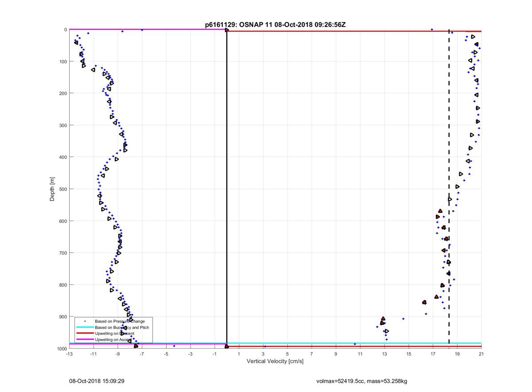Click depth tick label '100'
The width and height of the screenshot is (532, 392).
click(x=63, y=61)
